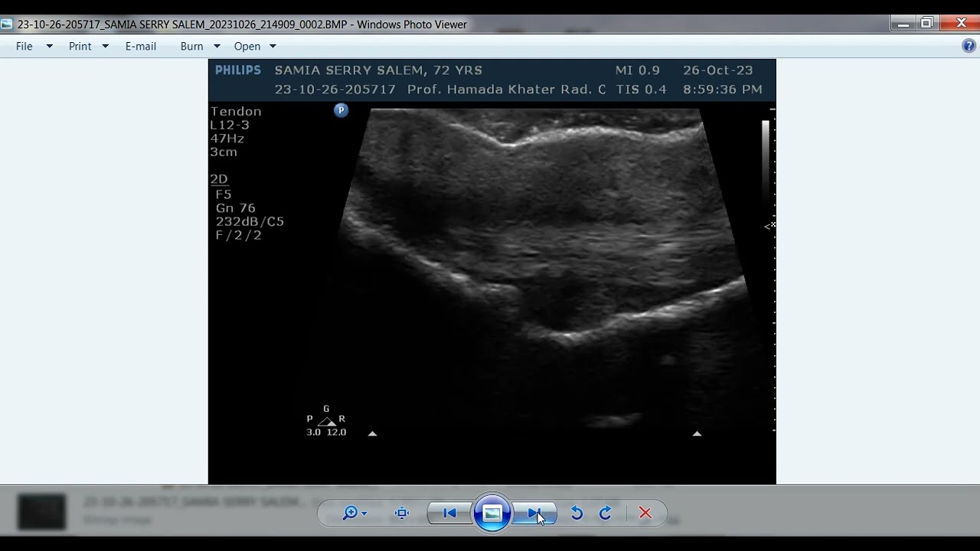This screenshot has width=980, height=551.
Task: Expand the Open dropdown arrow
Action: tap(273, 46)
